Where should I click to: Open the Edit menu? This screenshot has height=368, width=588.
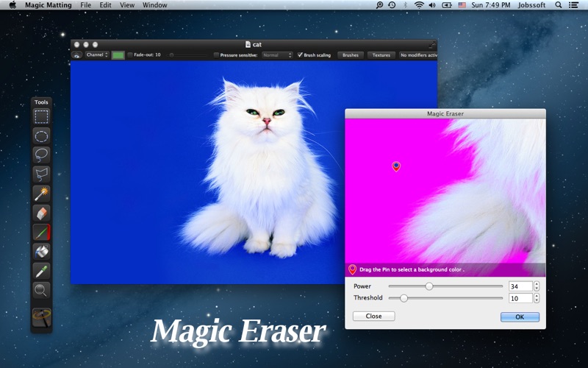[x=106, y=5]
